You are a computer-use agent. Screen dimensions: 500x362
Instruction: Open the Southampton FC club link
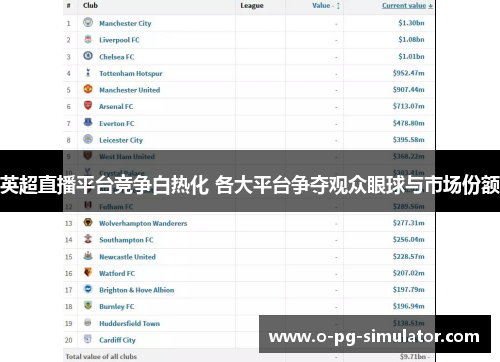pyautogui.click(x=126, y=240)
